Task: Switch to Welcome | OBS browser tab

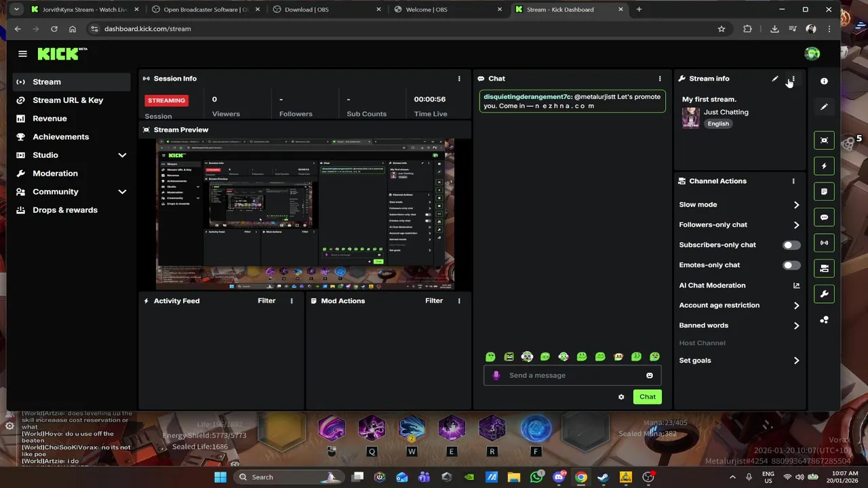Action: click(448, 9)
